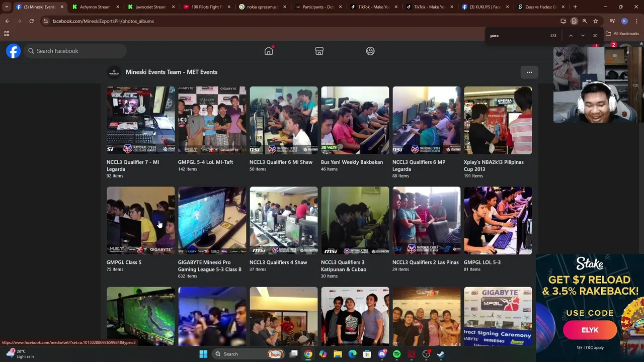
Task: Click the zoom magnifier icon in address bar
Action: pos(585,21)
